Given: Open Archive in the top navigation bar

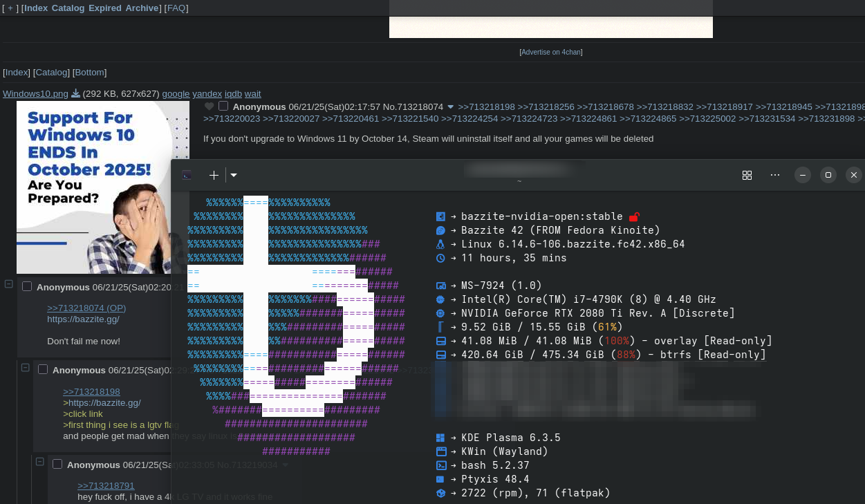Looking at the screenshot, I should (142, 8).
